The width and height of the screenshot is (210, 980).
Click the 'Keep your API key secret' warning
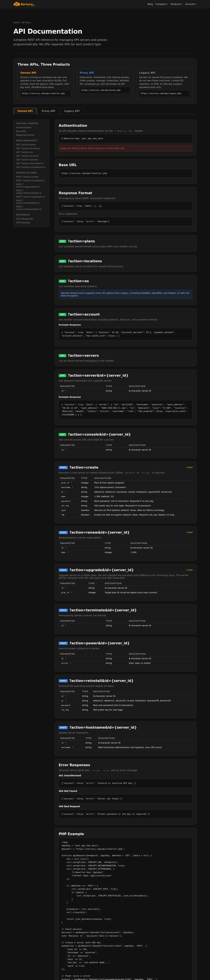(125, 148)
